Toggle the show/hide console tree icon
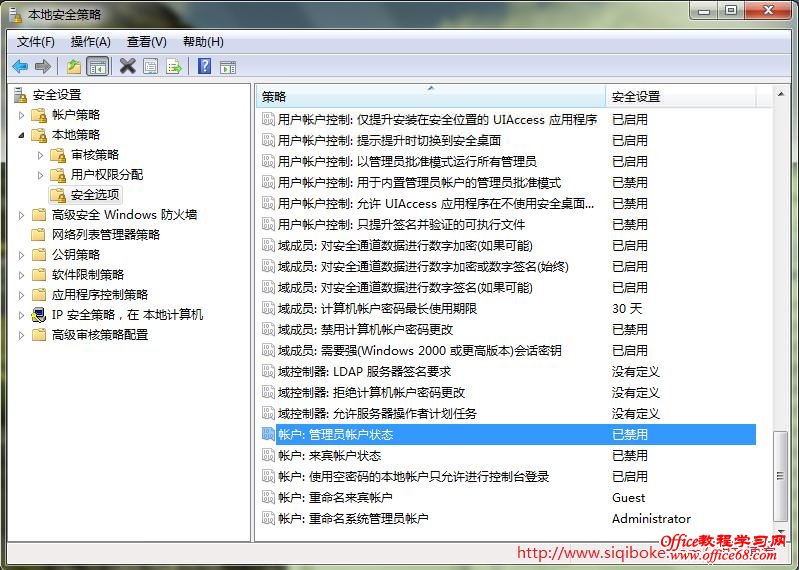Viewport: 799px width, 570px height. click(x=97, y=66)
